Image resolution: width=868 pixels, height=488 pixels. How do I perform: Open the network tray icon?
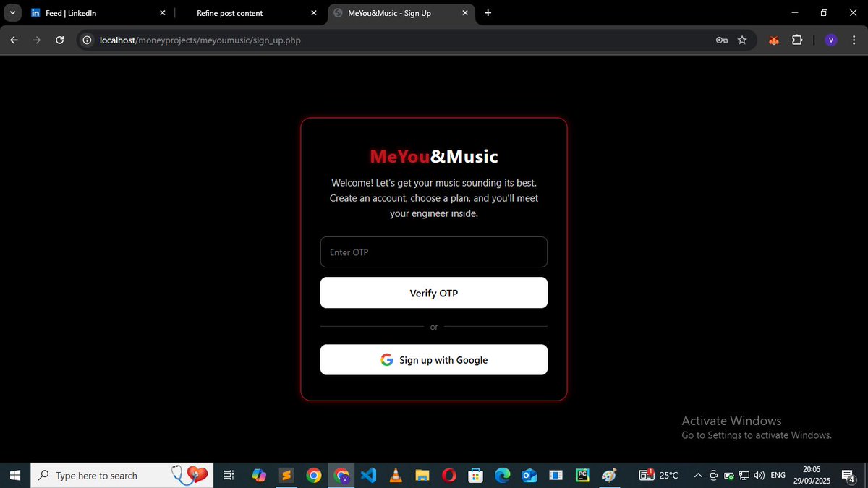(x=744, y=475)
